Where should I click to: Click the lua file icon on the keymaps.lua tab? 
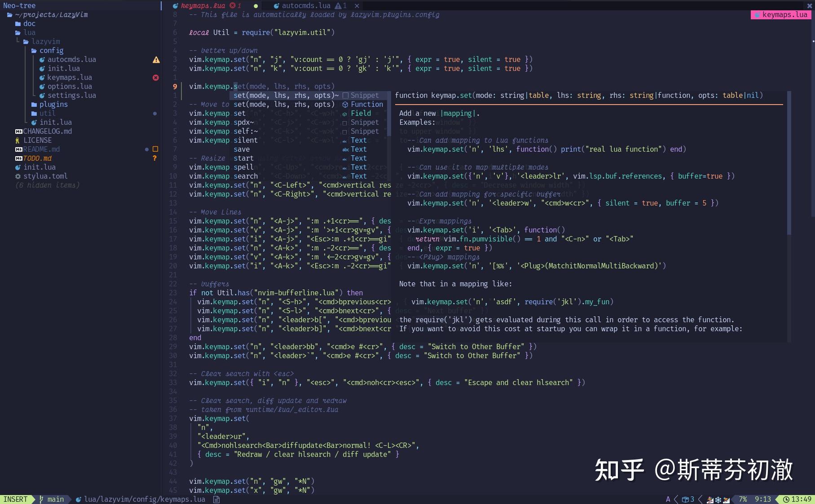pyautogui.click(x=175, y=6)
